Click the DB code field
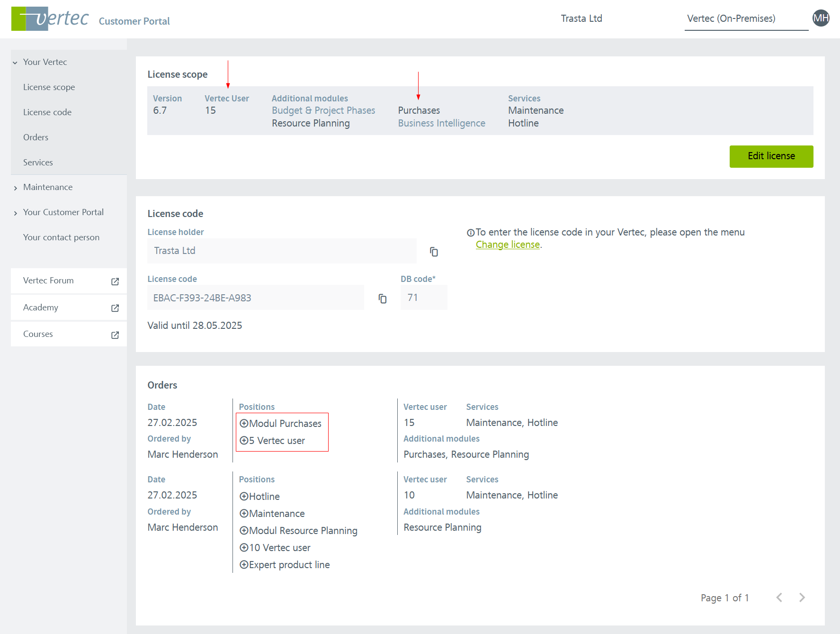Image resolution: width=840 pixels, height=634 pixels. (423, 298)
